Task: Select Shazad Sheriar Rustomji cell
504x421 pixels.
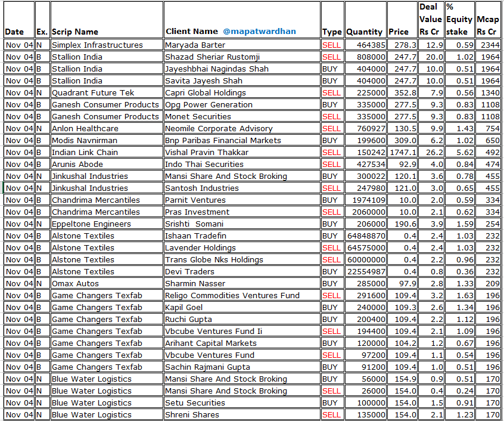Action: [242, 57]
